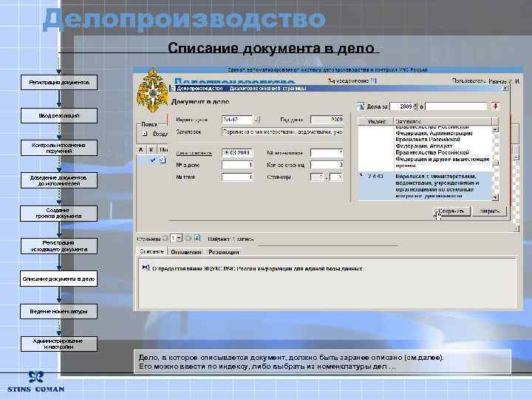Screen dimensions: 532x399
Task: Open the page number dropdown
Action: point(179,239)
